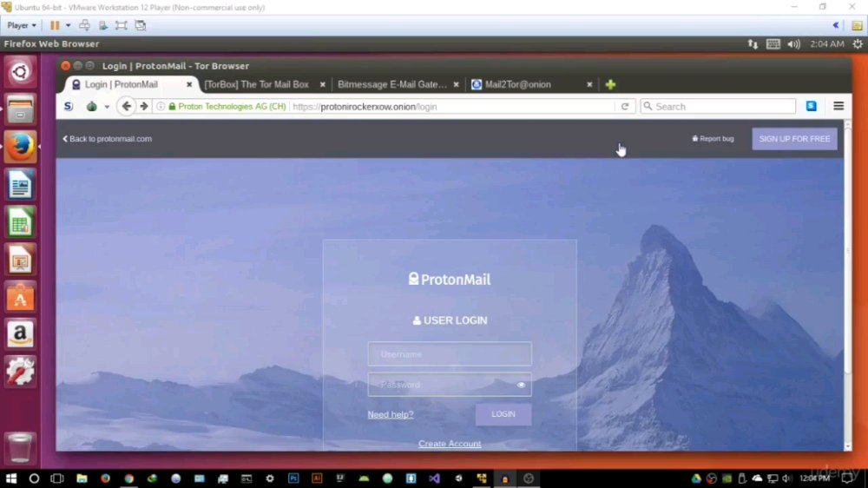Go back with browser back arrow
Screen dimensions: 868x488
127,106
